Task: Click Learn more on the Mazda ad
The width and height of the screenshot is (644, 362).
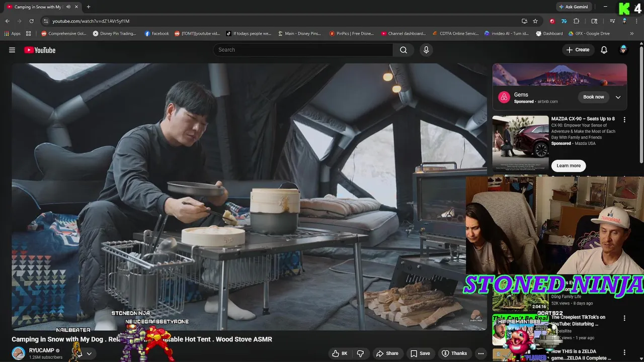Action: pyautogui.click(x=569, y=165)
